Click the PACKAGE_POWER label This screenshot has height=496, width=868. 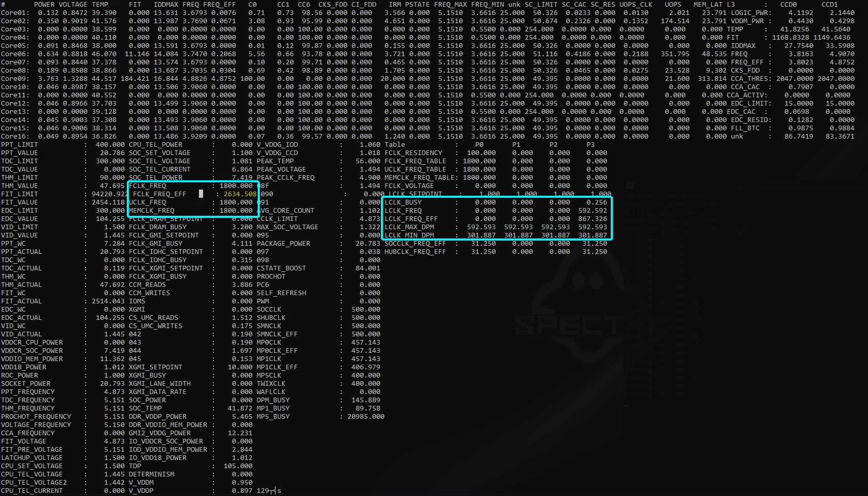283,244
